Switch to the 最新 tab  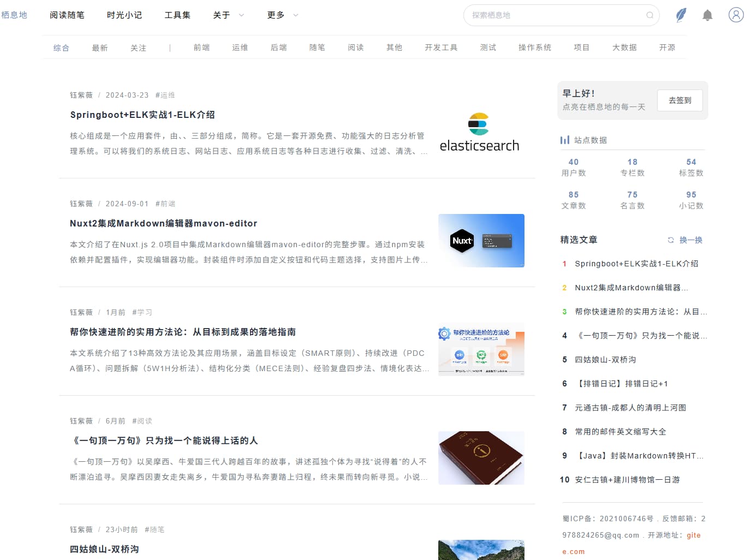click(x=100, y=47)
